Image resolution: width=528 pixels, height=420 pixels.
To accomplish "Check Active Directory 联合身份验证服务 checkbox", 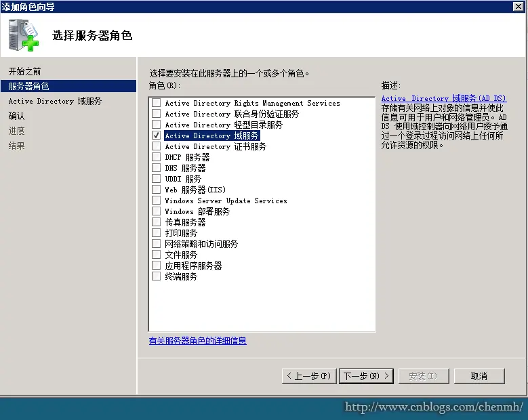I will coord(157,113).
